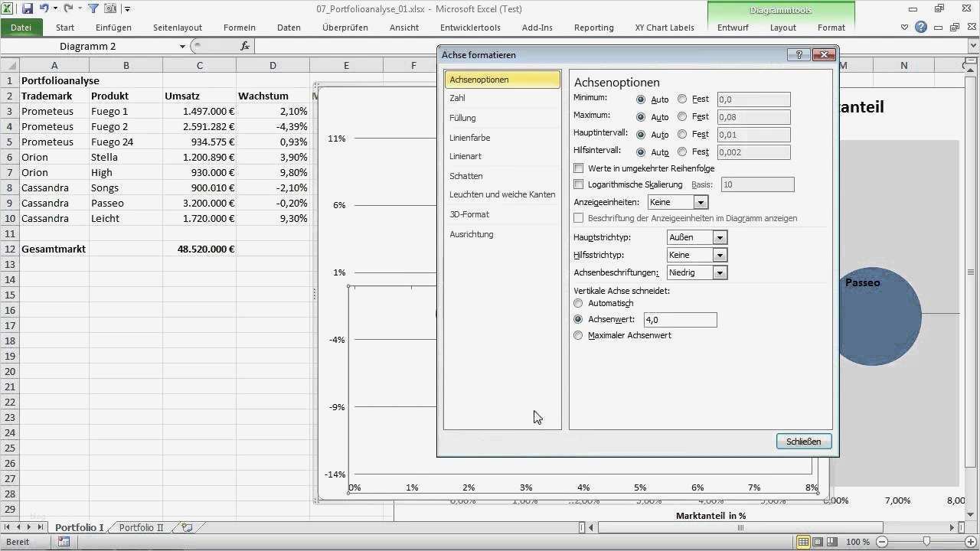
Task: Click the Redo arrow icon
Action: 69,9
